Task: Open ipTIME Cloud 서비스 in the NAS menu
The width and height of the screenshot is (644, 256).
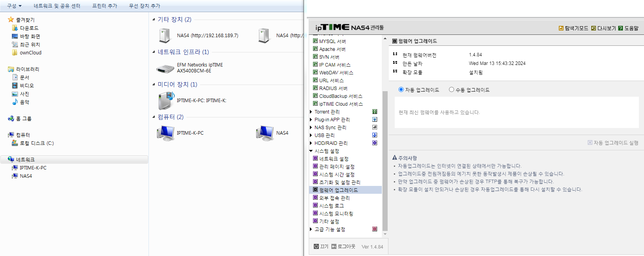Action: coord(341,104)
